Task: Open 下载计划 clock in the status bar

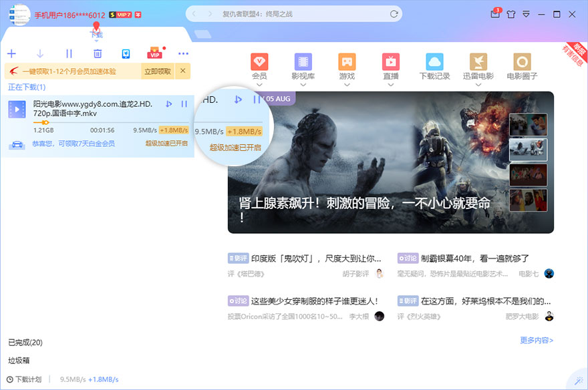Action: 24,379
